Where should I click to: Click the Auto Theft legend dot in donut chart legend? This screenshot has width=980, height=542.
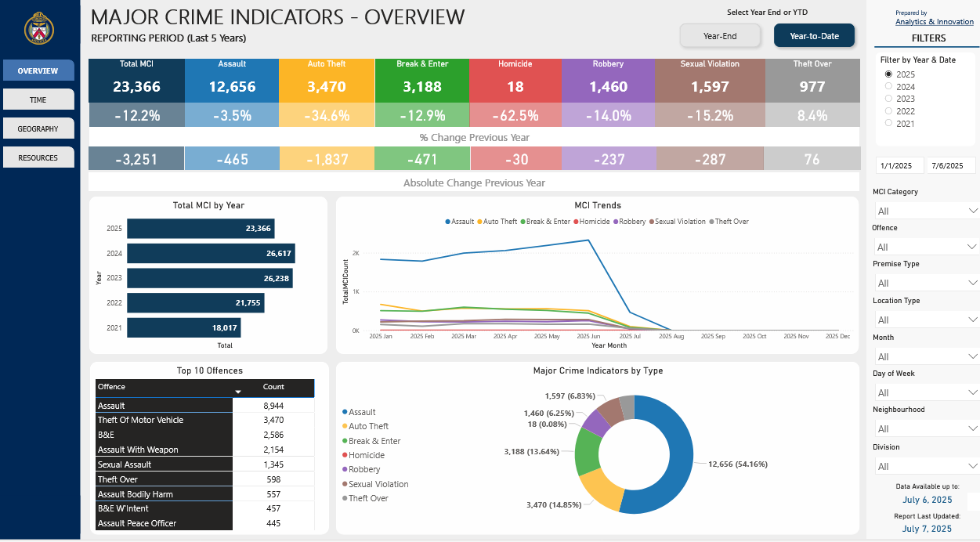click(344, 427)
